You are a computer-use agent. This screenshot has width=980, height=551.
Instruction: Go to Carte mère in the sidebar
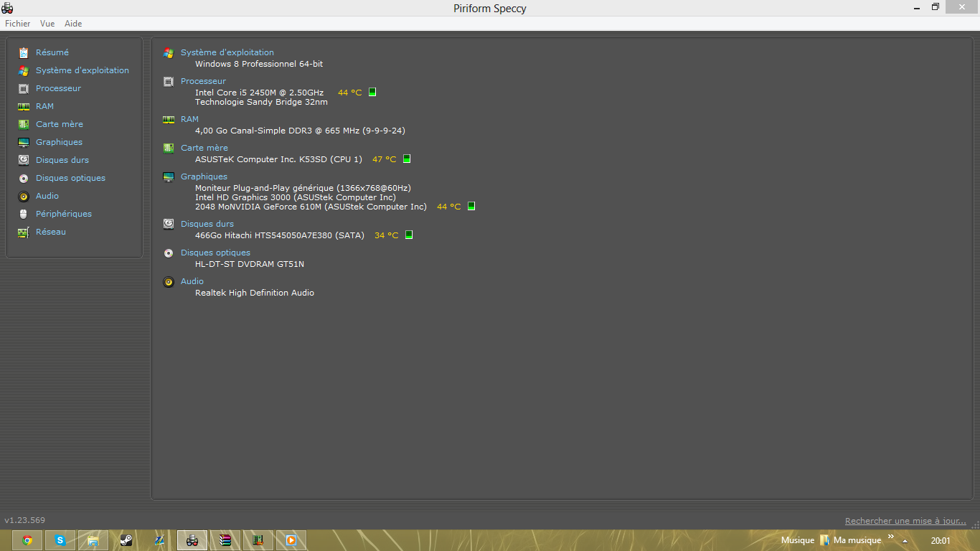coord(60,124)
